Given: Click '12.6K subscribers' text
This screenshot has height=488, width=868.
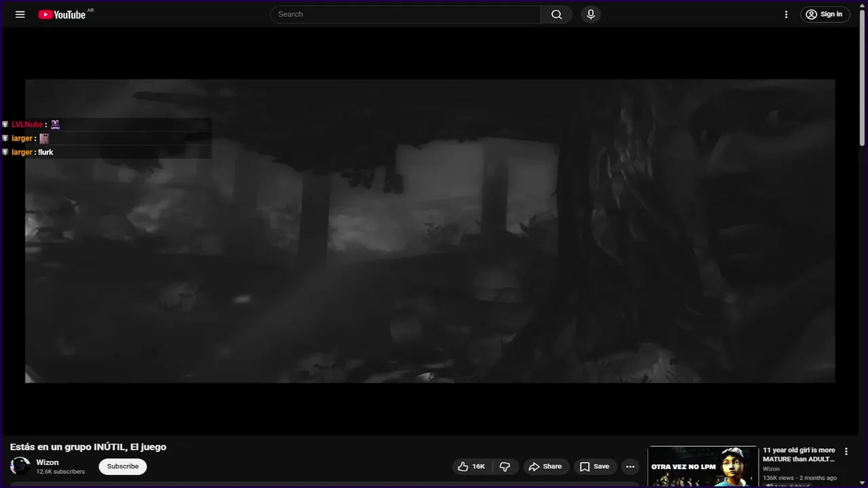Looking at the screenshot, I should point(60,472).
